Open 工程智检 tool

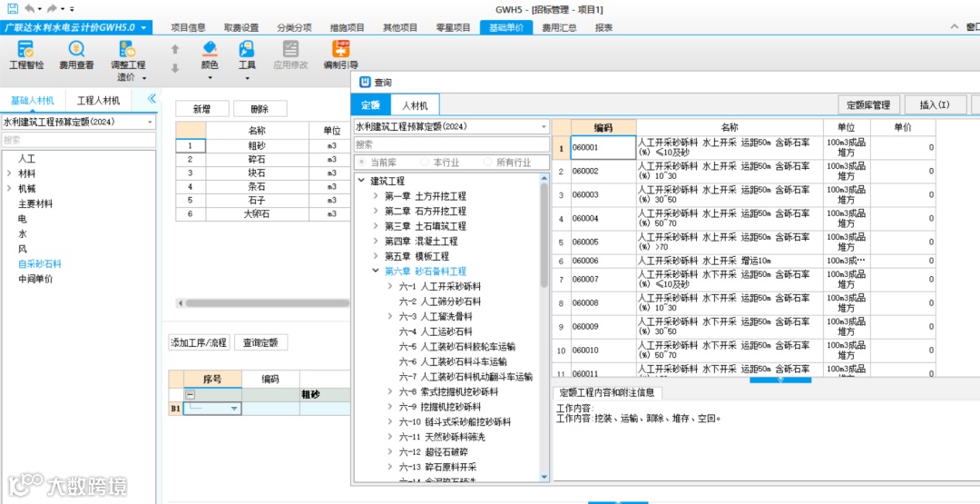[26, 55]
